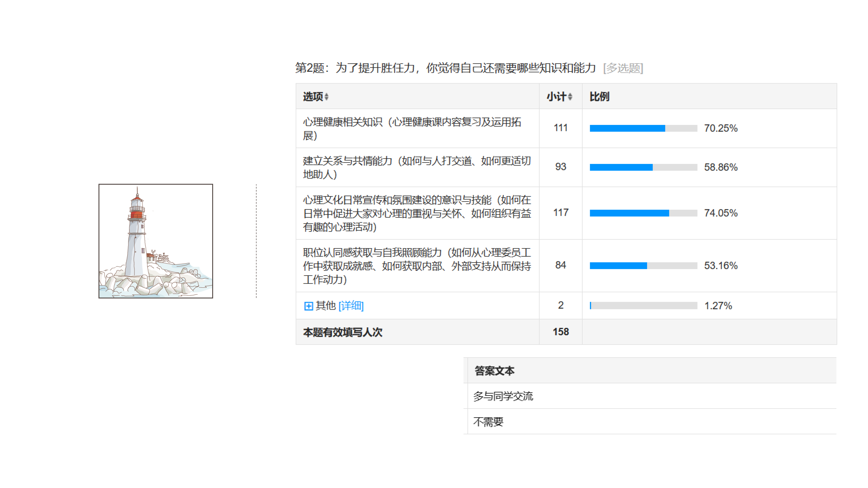
Task: Click the lighthouse illustration thumbnail
Action: point(156,241)
